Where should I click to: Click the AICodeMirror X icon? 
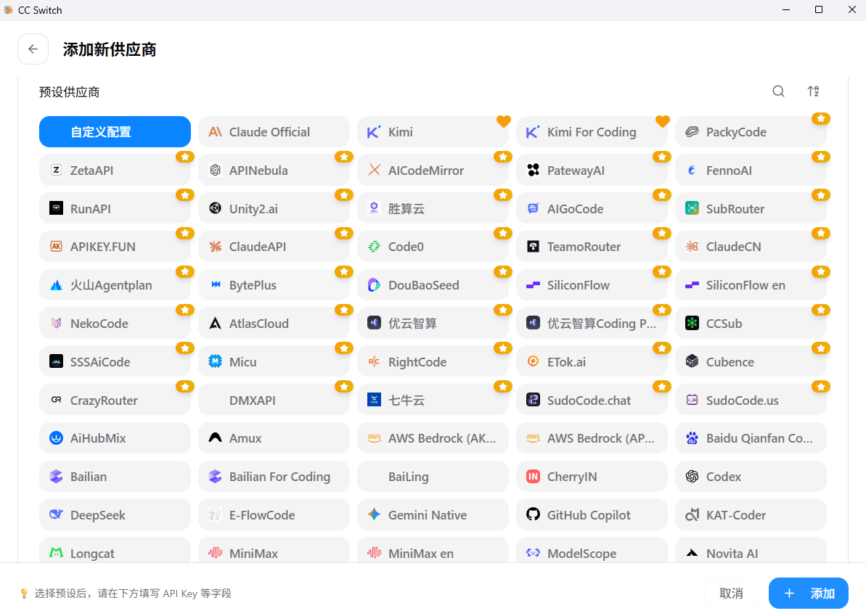[x=375, y=170]
